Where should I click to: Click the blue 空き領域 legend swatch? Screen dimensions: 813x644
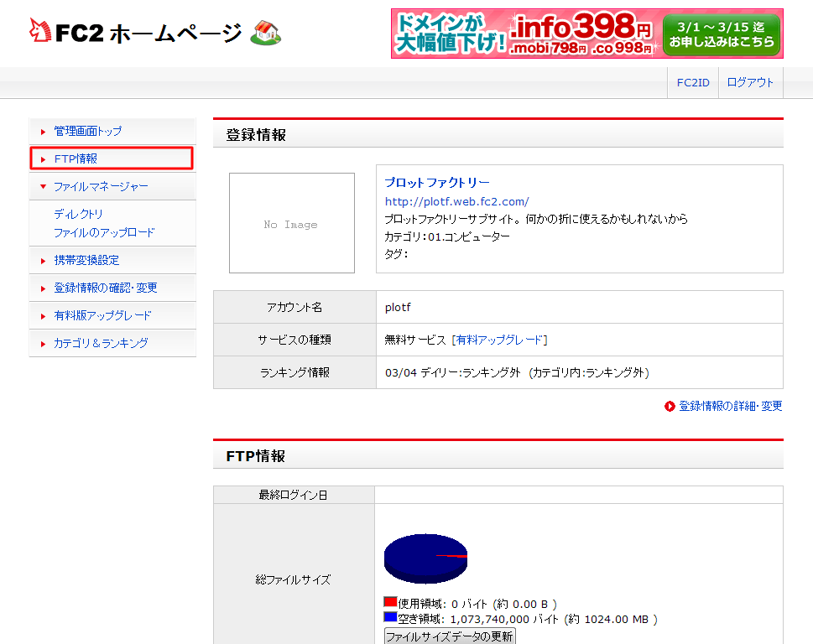click(x=390, y=617)
